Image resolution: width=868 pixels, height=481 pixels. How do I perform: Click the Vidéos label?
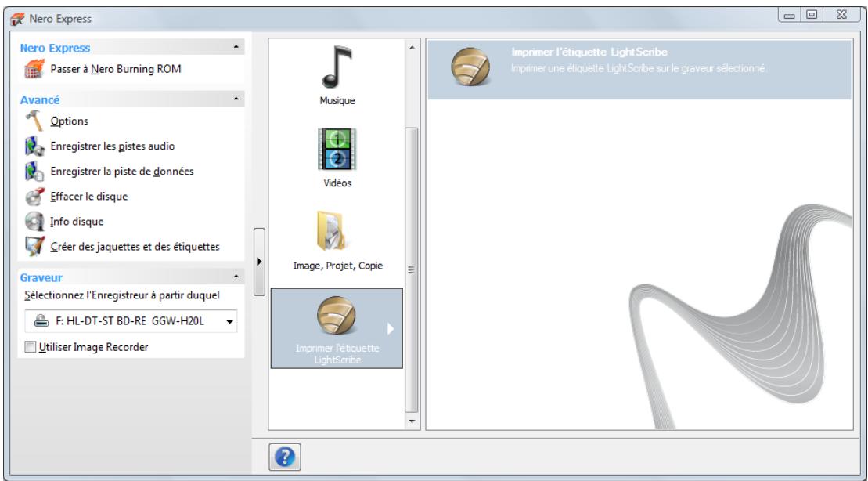pos(337,183)
